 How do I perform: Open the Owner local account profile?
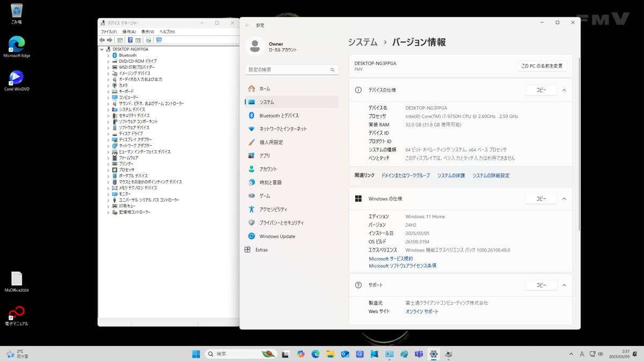click(x=272, y=47)
